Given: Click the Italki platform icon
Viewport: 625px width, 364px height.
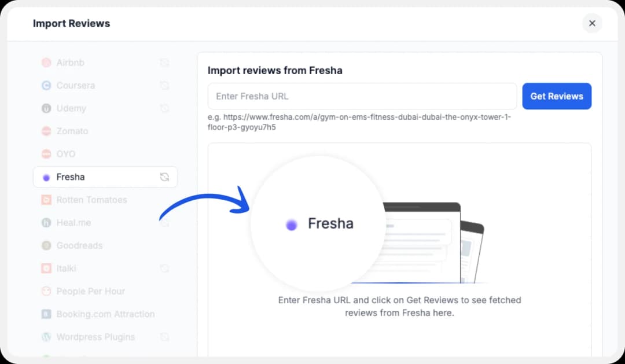Looking at the screenshot, I should tap(46, 268).
